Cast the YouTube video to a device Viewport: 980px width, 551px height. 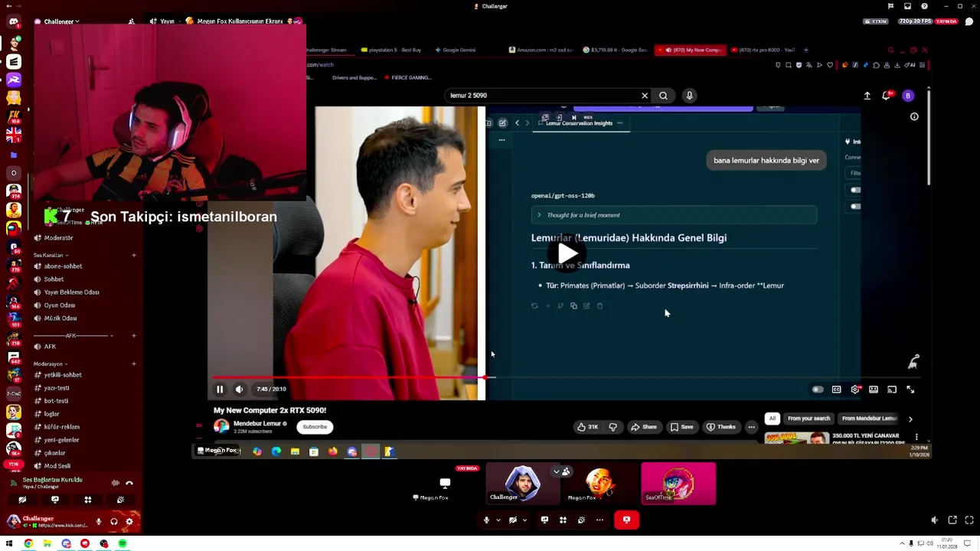(892, 390)
